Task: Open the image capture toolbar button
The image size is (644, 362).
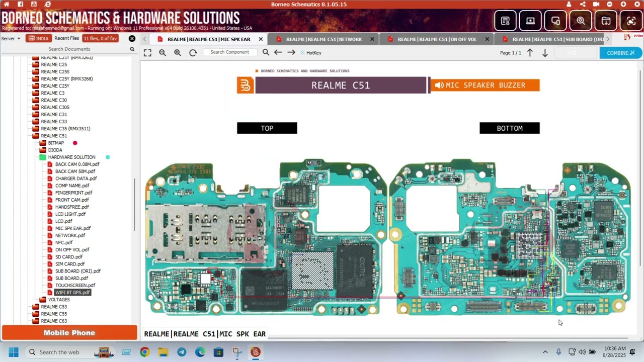Action: coord(631,21)
